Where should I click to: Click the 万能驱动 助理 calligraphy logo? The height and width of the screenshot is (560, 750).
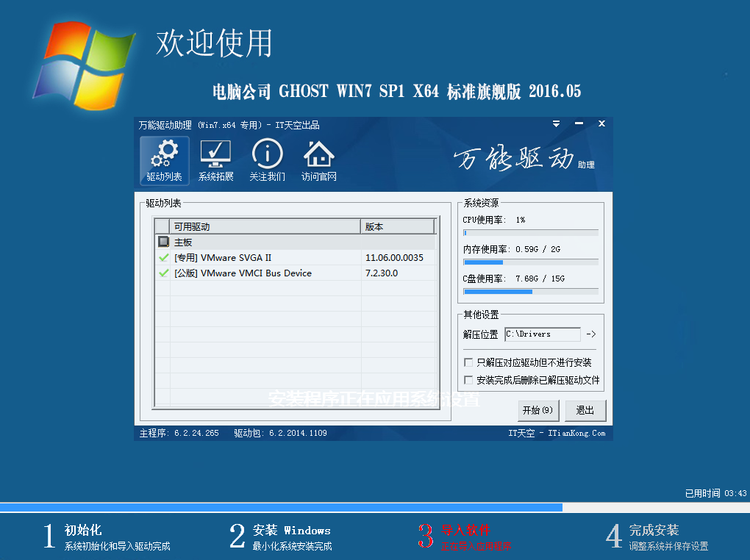pyautogui.click(x=524, y=158)
